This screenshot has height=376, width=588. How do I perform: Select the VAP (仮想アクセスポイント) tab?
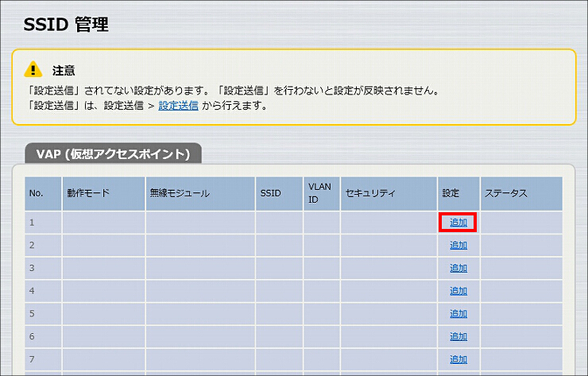(x=114, y=153)
